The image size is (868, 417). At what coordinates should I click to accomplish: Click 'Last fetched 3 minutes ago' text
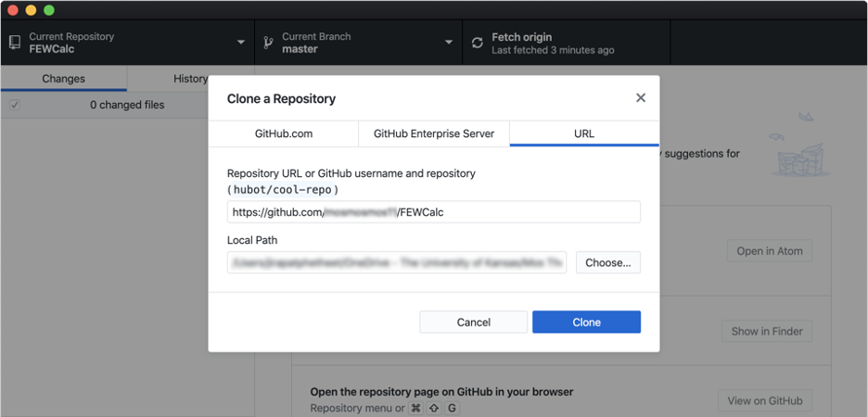(553, 50)
